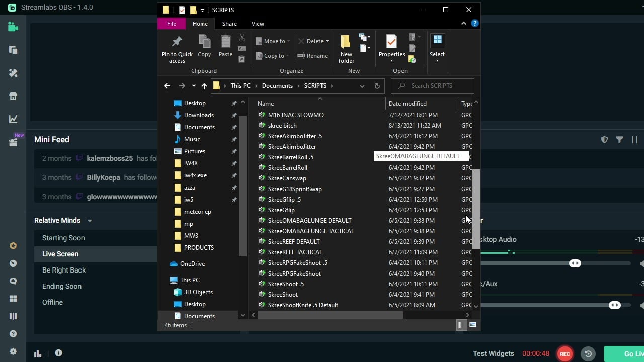
Task: Click Test Widgets in Streamlabs footer
Action: (x=494, y=353)
